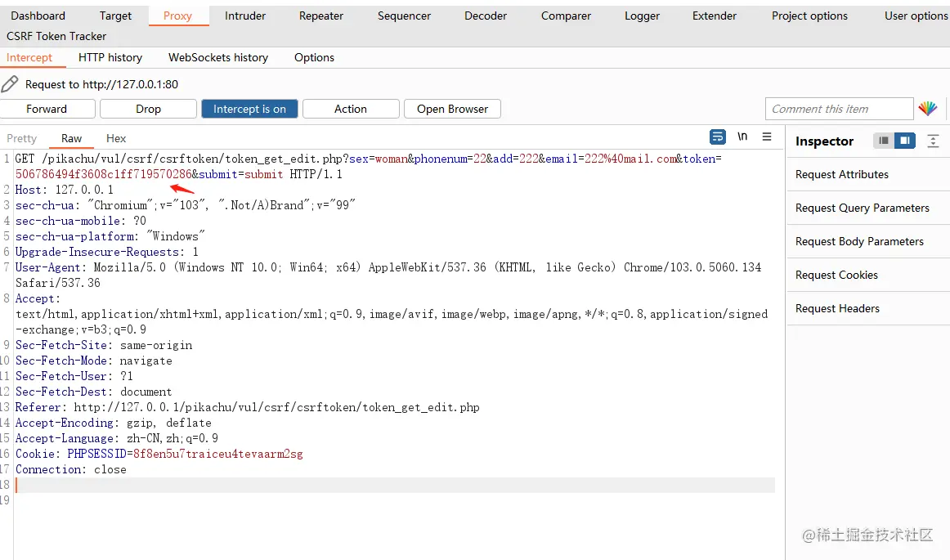
Task: Click the User-Agent header line
Action: tap(388, 276)
